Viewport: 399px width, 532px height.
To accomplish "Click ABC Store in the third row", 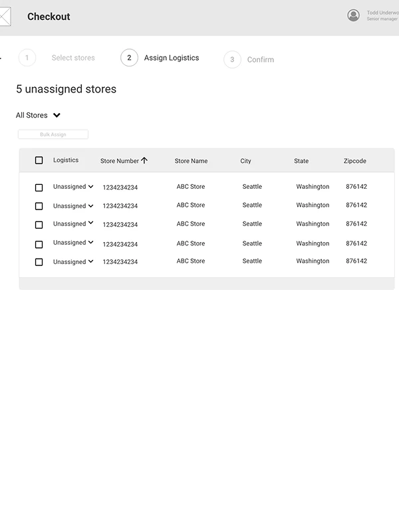I will (191, 224).
